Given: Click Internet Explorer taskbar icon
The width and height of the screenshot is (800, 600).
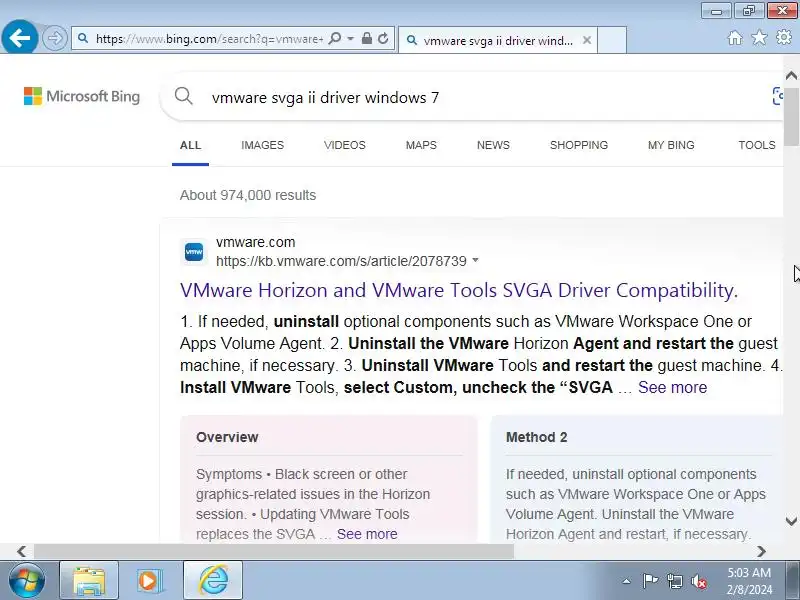Looking at the screenshot, I should pyautogui.click(x=213, y=581).
